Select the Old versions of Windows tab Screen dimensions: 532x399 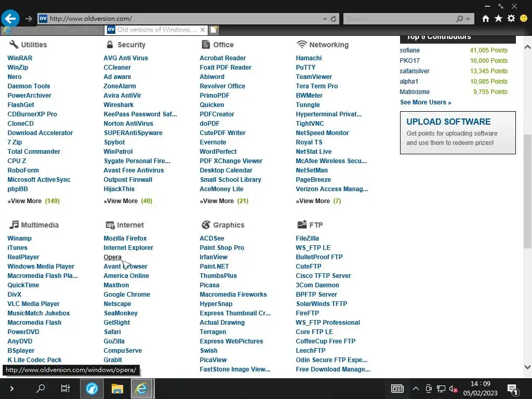point(156,30)
